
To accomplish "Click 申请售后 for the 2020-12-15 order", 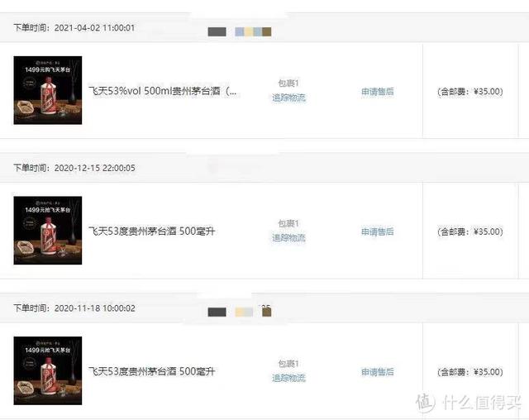I will [378, 231].
